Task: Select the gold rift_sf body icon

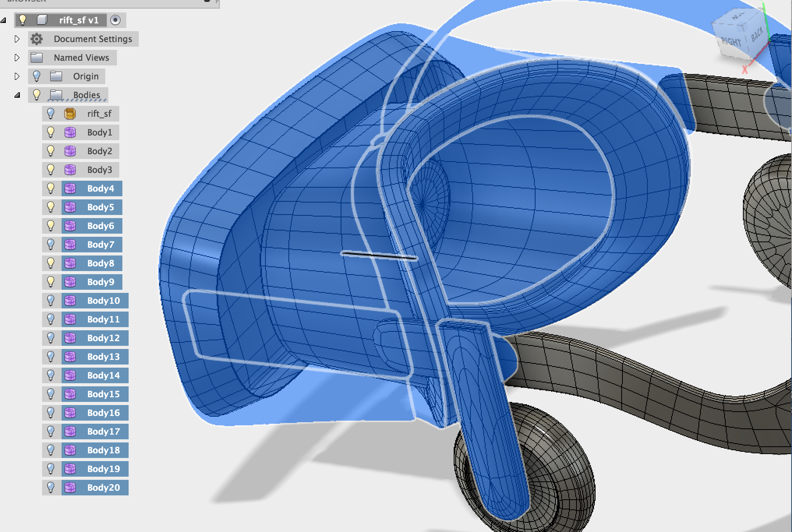Action: [x=71, y=114]
